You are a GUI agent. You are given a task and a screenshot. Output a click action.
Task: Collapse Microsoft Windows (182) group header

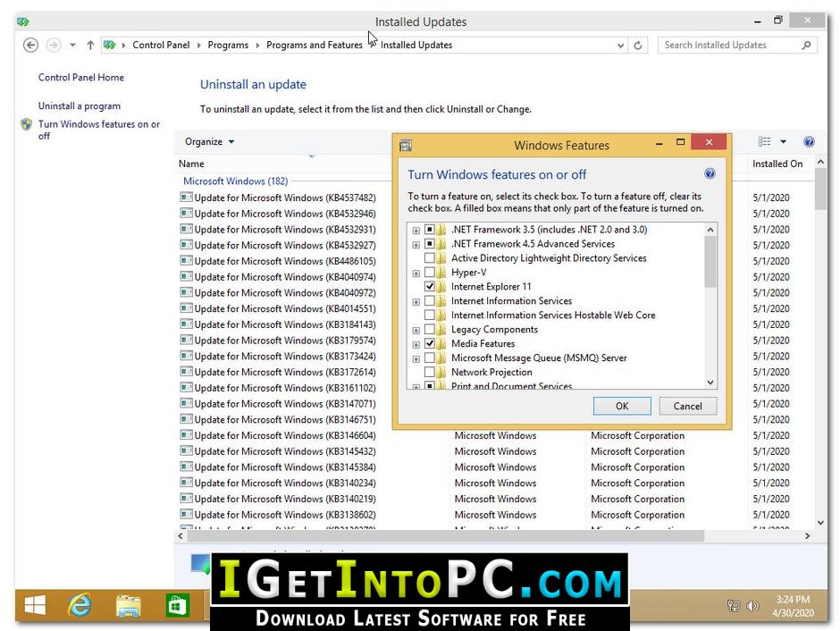tap(236, 181)
